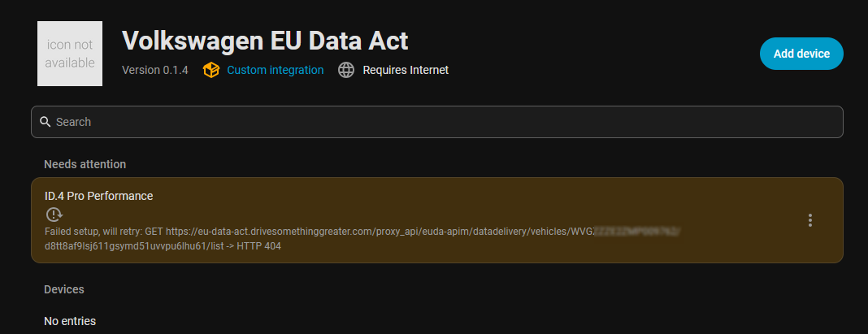Viewport: 868px width, 334px height.
Task: Click the "icon not available" integration logo placeholder
Action: click(x=70, y=54)
